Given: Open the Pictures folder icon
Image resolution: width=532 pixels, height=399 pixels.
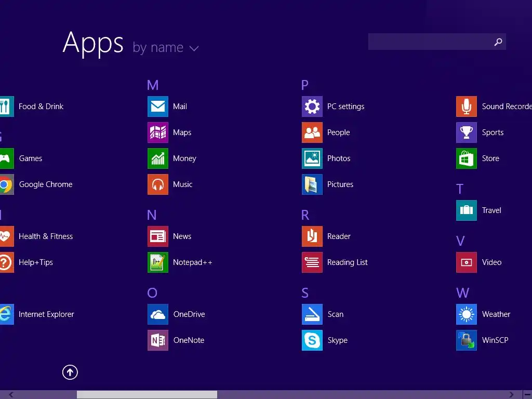Looking at the screenshot, I should coord(312,184).
